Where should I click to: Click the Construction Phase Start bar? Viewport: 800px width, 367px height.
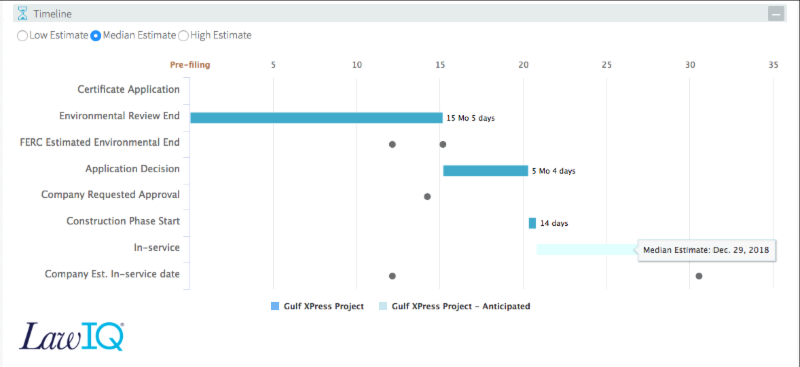pos(532,223)
